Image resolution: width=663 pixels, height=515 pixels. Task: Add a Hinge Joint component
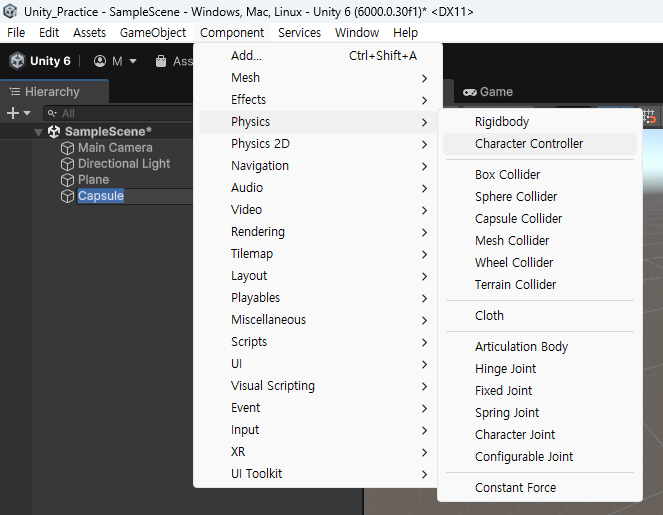coord(540,369)
